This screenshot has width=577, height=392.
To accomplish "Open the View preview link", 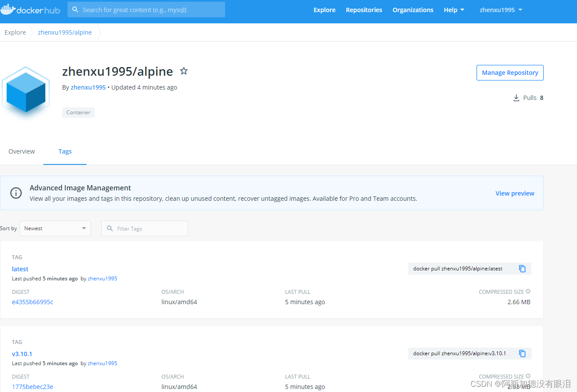I will pos(515,193).
